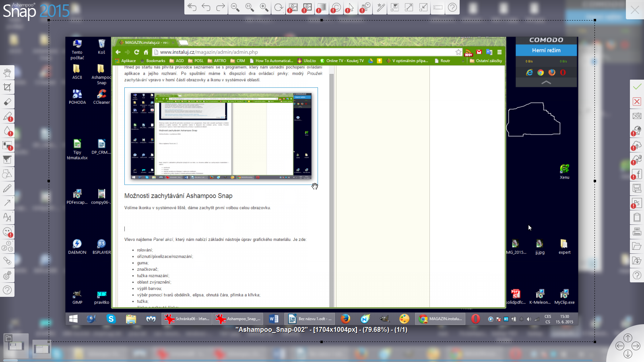Screen dimensions: 644x362
Task: Expand the shapes tool options
Action: coord(7,174)
